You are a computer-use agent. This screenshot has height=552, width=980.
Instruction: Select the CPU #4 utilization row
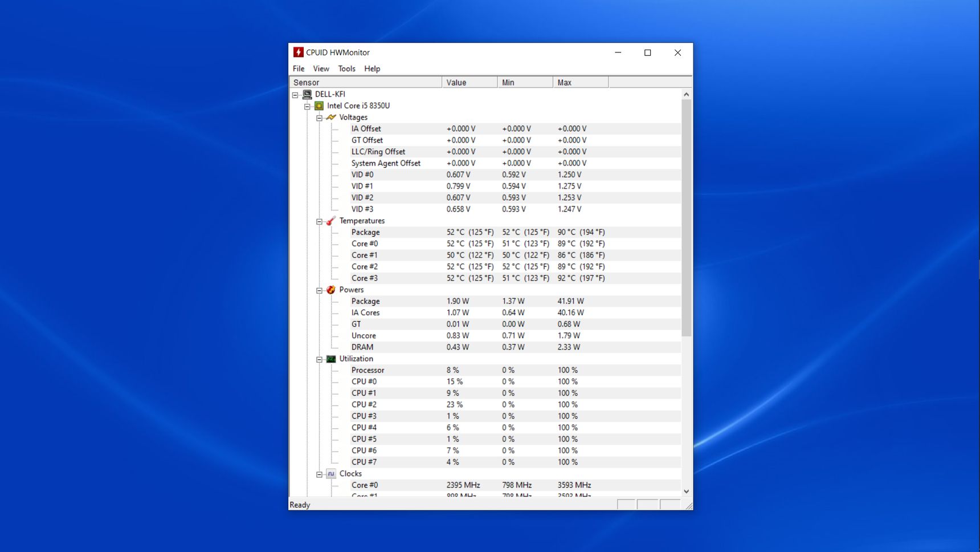point(515,428)
